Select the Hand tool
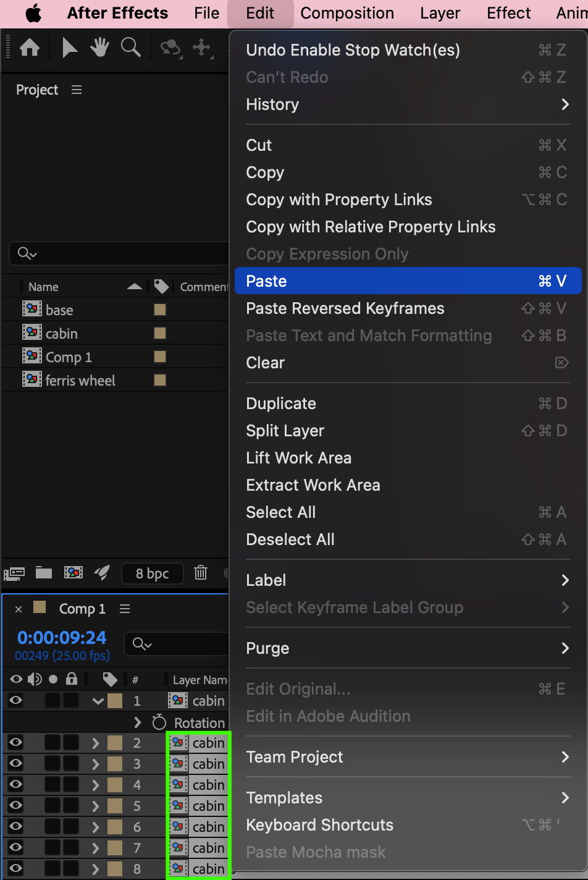588x880 pixels. click(x=99, y=48)
